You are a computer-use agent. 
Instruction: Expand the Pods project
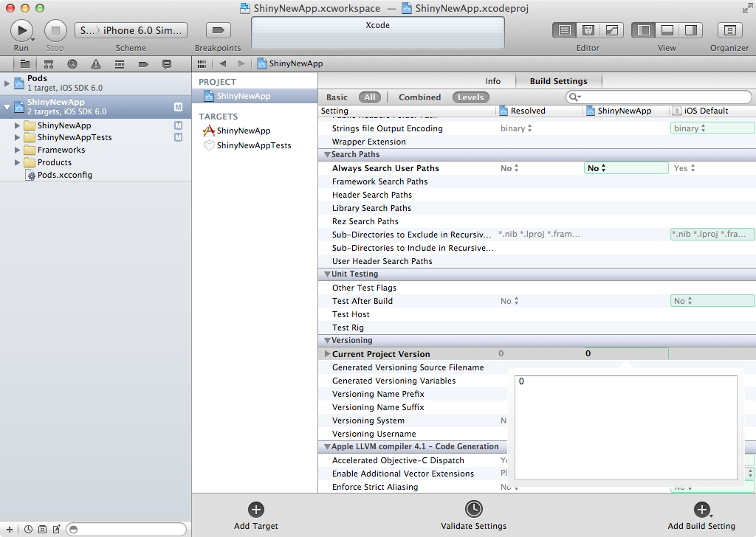point(7,83)
